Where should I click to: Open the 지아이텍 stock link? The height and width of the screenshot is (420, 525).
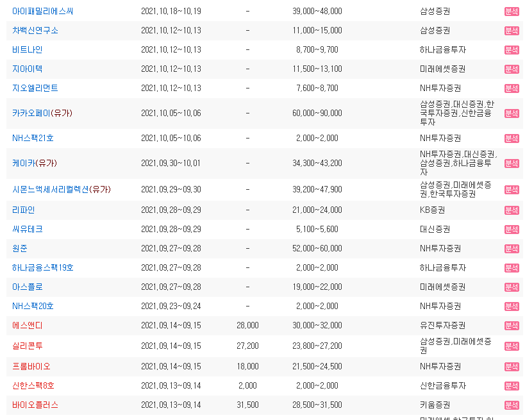pos(28,69)
